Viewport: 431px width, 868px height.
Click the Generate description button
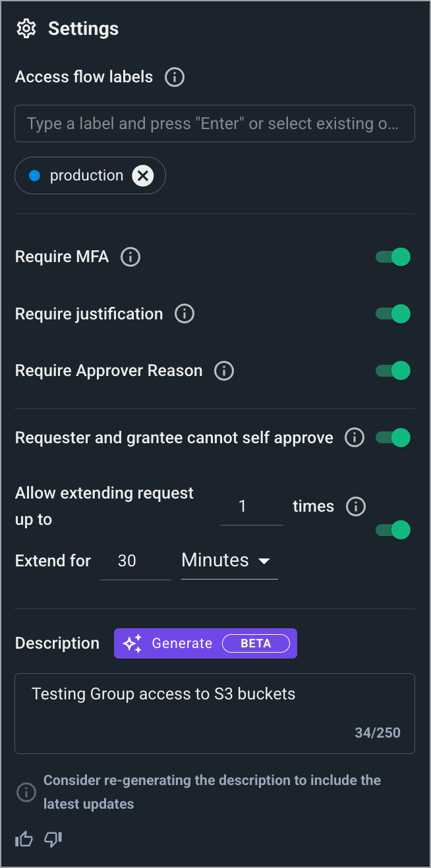(205, 643)
